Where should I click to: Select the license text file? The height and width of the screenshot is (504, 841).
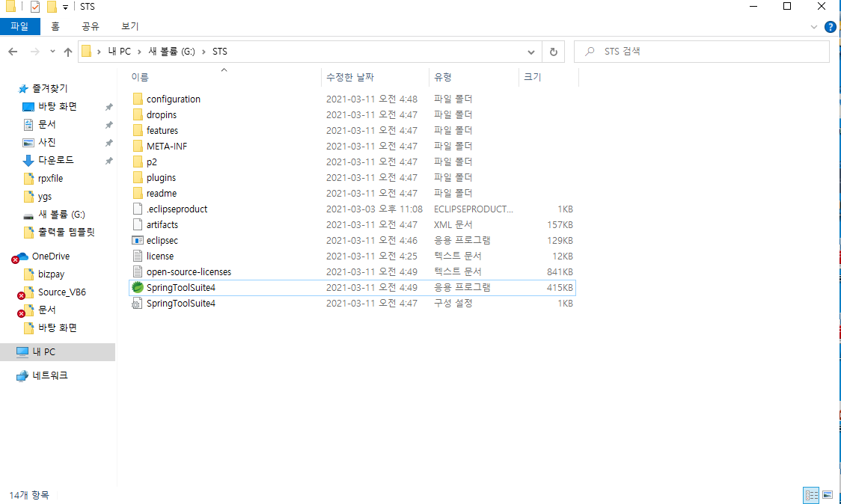point(352,256)
